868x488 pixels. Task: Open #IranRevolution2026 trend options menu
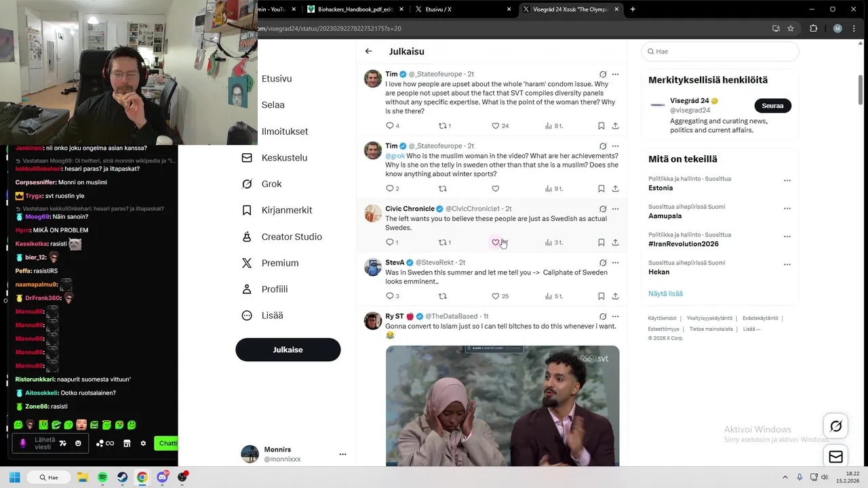[787, 237]
